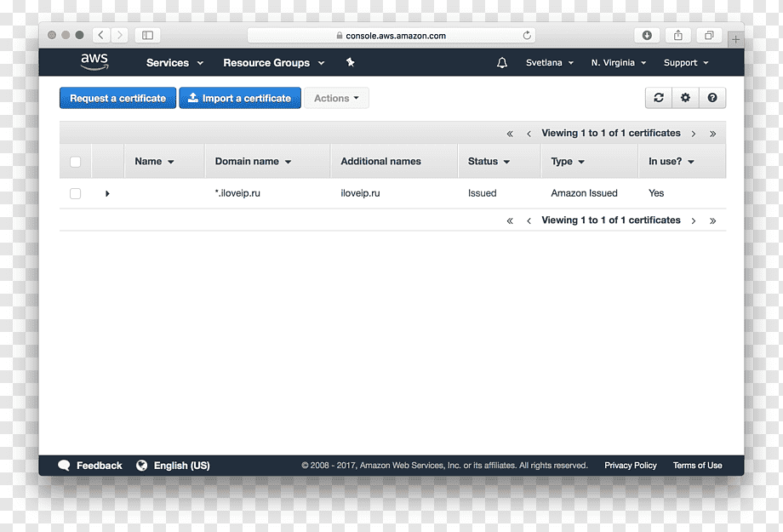Open Safari downloads icon
Image resolution: width=783 pixels, height=532 pixels.
click(647, 35)
